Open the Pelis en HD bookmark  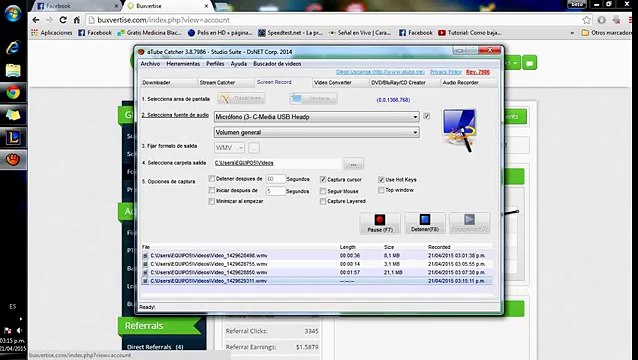(x=220, y=33)
